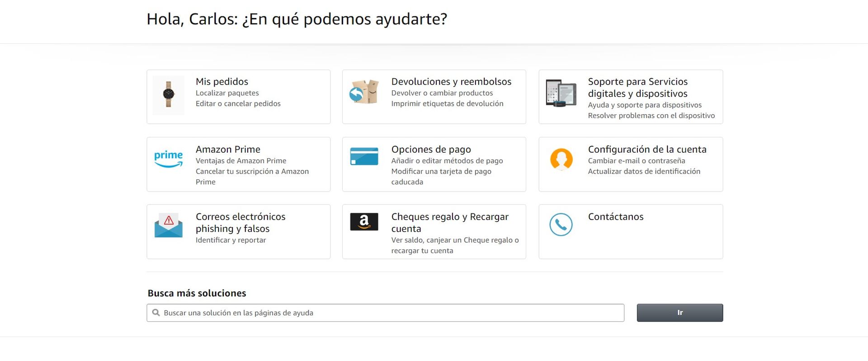Click 'Actualizar datos de identificación' text
Viewport: 868px width, 361px height.
(644, 171)
